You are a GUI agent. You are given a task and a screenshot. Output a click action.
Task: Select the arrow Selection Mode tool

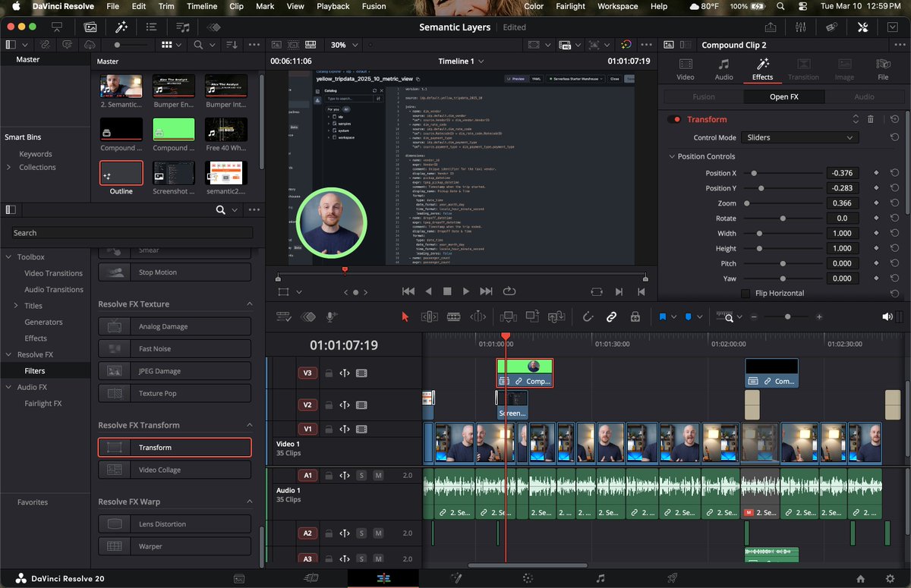point(405,317)
